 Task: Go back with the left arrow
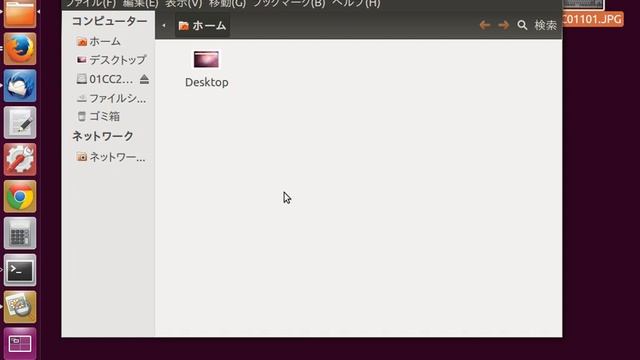[484, 25]
